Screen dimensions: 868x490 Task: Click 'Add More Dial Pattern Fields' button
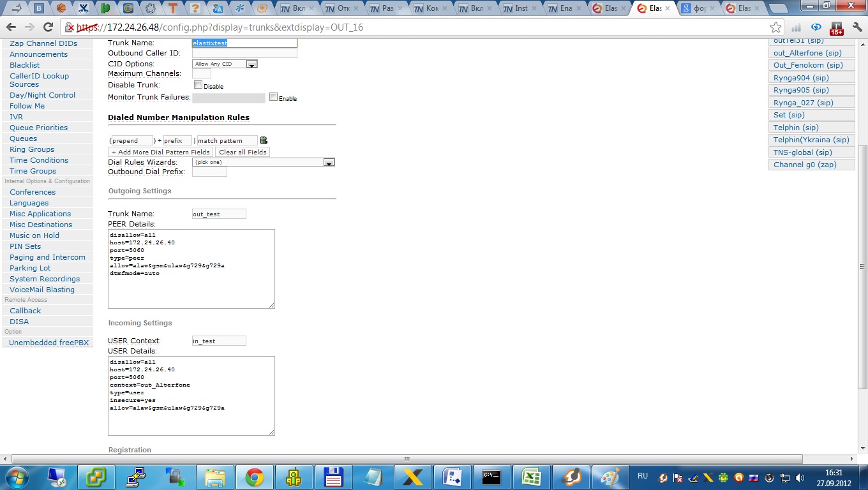pos(161,152)
